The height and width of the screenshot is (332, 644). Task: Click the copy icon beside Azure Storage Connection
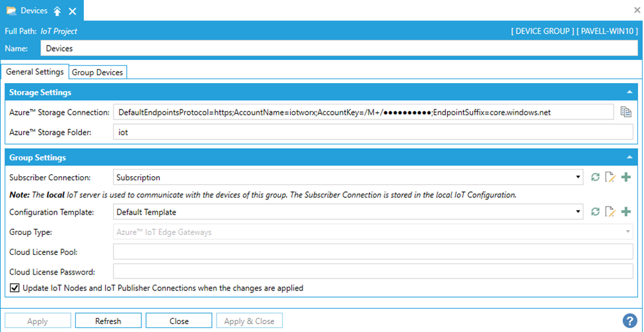626,112
